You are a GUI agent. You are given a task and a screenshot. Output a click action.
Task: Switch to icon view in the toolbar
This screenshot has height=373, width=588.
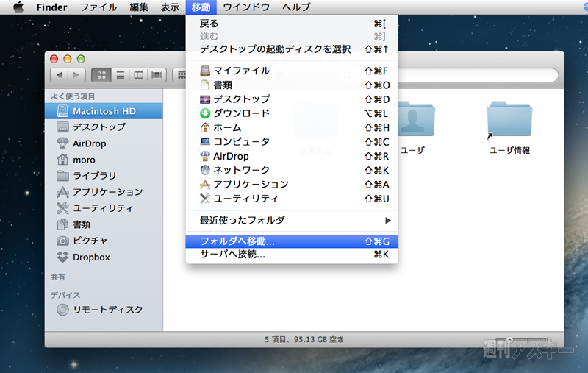(101, 75)
